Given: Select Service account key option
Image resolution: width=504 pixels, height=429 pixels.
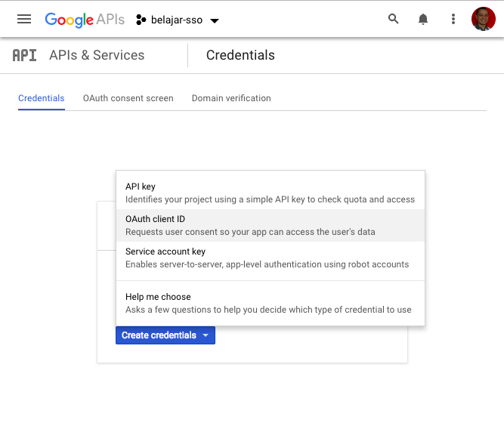Looking at the screenshot, I should tap(271, 258).
